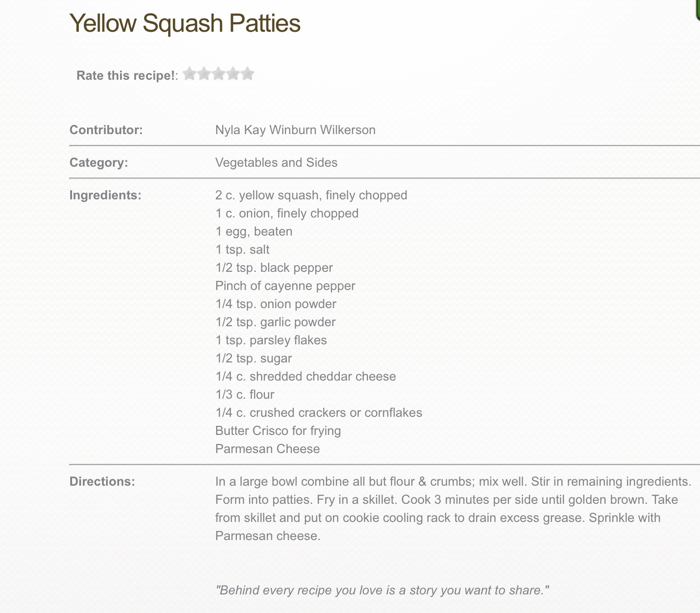
Task: Click the italic quote about recipe stories
Action: (x=382, y=590)
